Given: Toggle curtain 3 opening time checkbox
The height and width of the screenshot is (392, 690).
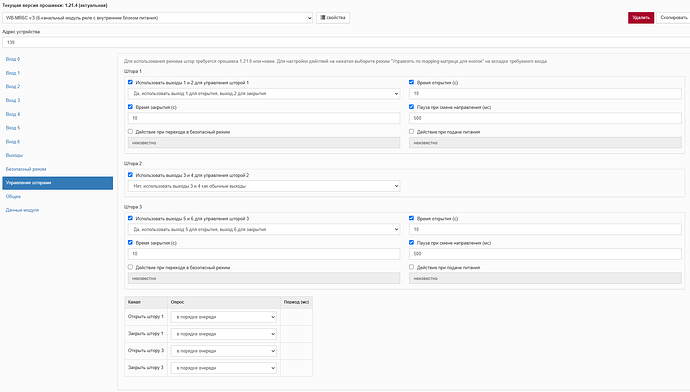Looking at the screenshot, I should (x=411, y=218).
